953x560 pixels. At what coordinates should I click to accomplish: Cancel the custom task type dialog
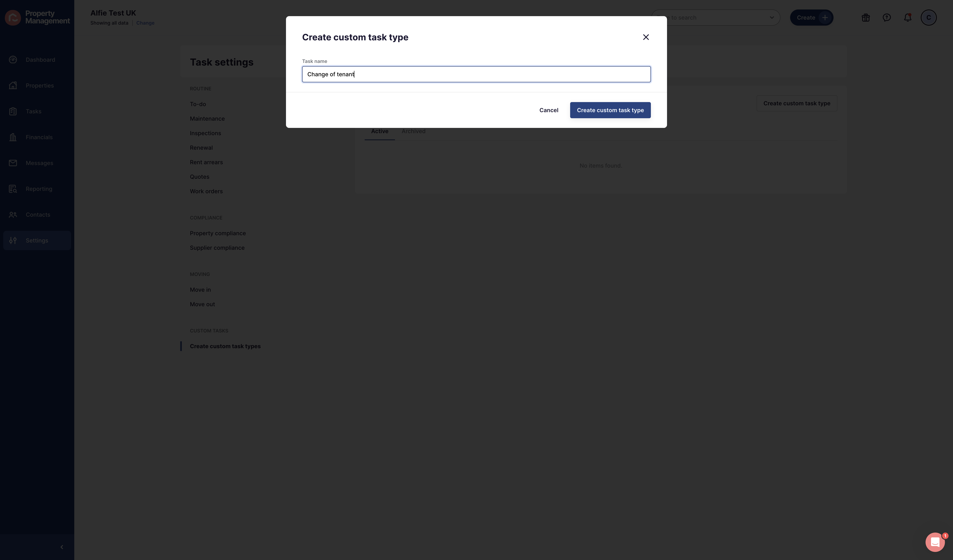coord(548,110)
